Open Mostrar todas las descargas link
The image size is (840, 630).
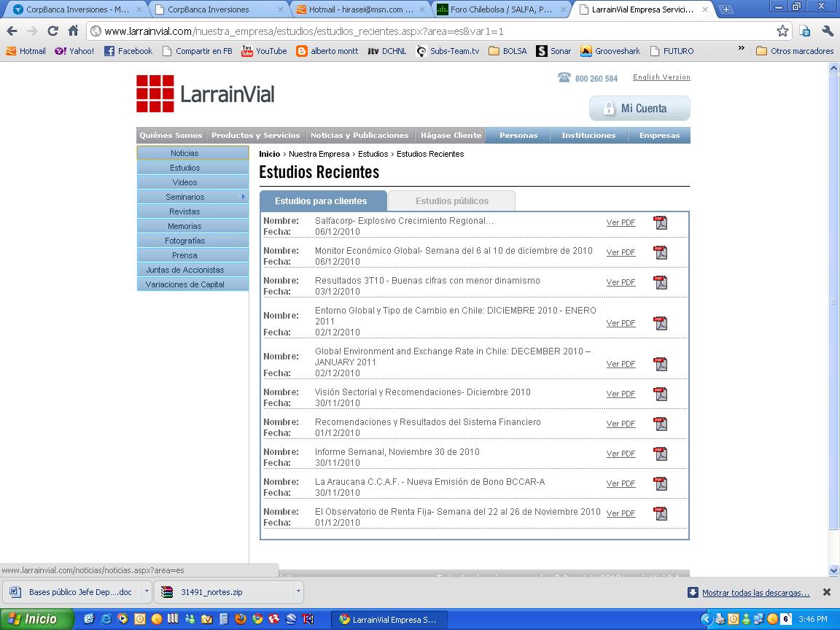(755, 593)
